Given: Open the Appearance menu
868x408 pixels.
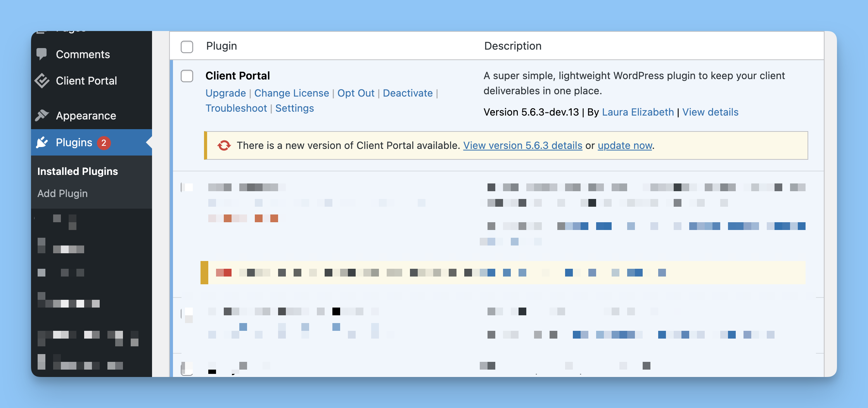Looking at the screenshot, I should point(92,116).
